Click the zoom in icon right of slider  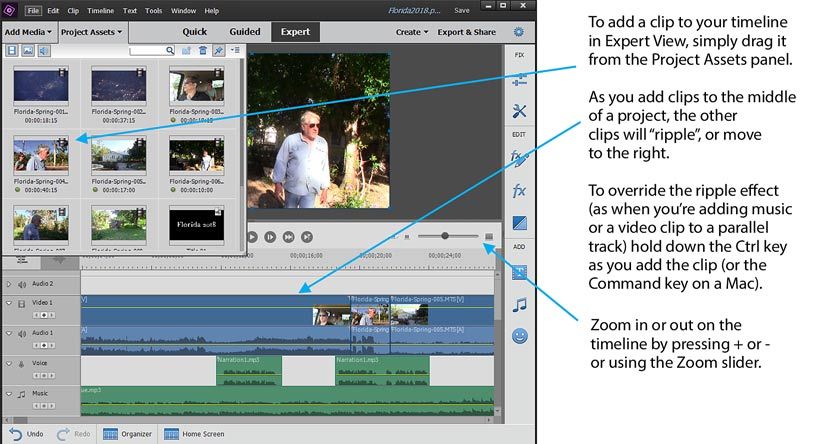pos(489,237)
